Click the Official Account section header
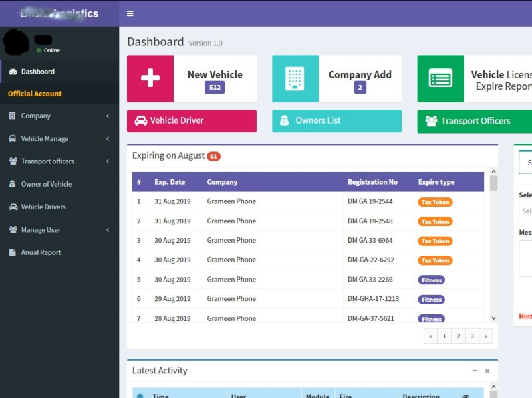 (37, 94)
